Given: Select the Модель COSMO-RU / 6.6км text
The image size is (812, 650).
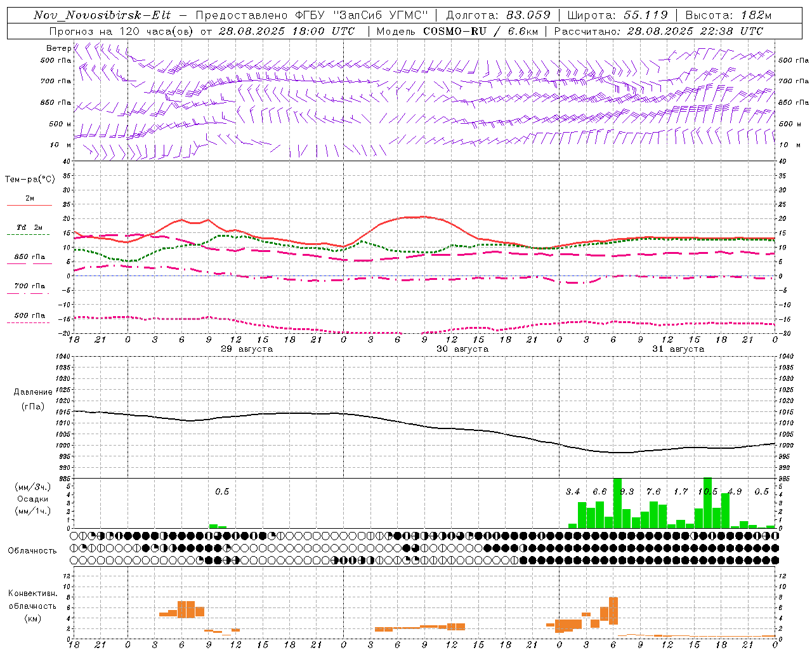Looking at the screenshot, I should click(x=457, y=31).
